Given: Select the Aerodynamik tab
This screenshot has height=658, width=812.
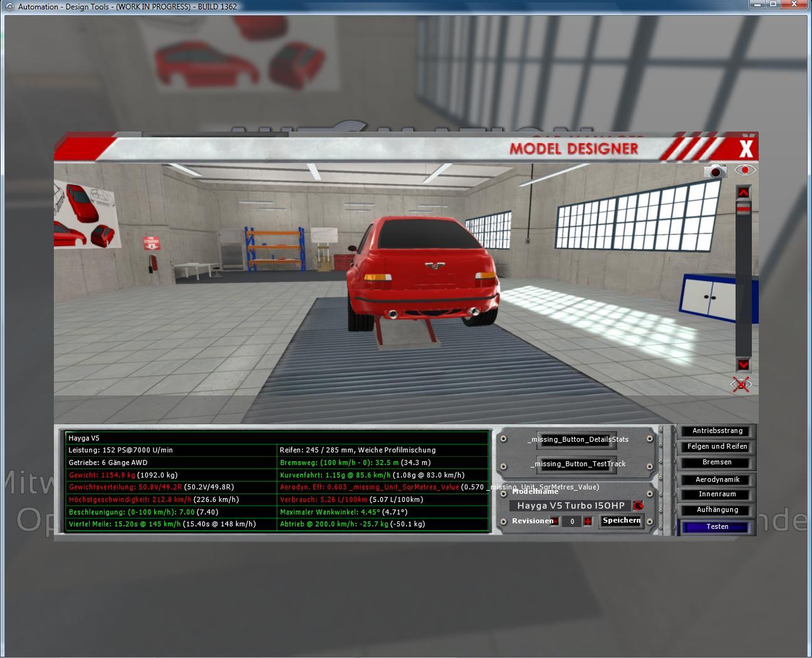Looking at the screenshot, I should [717, 479].
